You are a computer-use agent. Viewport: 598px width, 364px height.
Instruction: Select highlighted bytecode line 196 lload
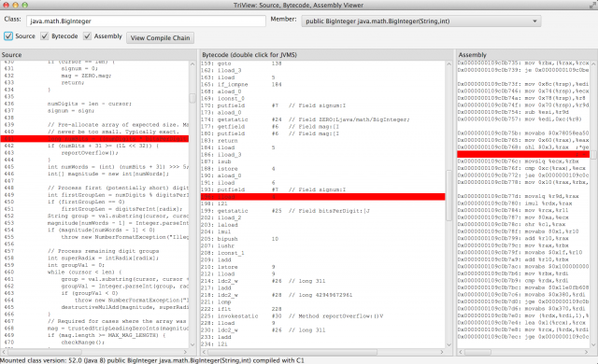point(322,197)
